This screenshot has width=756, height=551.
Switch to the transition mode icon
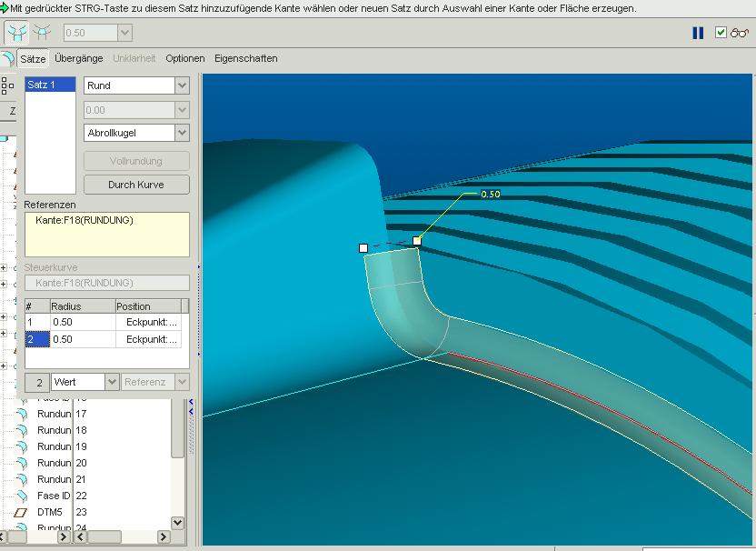pyautogui.click(x=42, y=33)
